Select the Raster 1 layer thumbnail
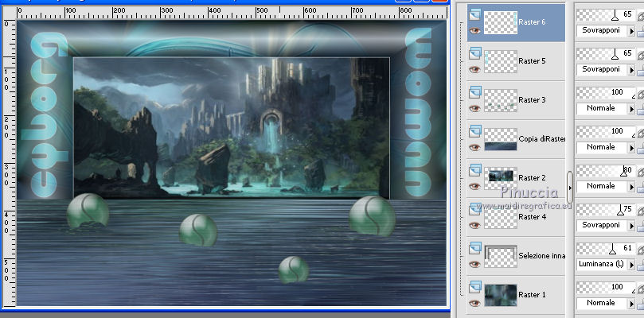Screen dimensions: 644x318 point(501,296)
